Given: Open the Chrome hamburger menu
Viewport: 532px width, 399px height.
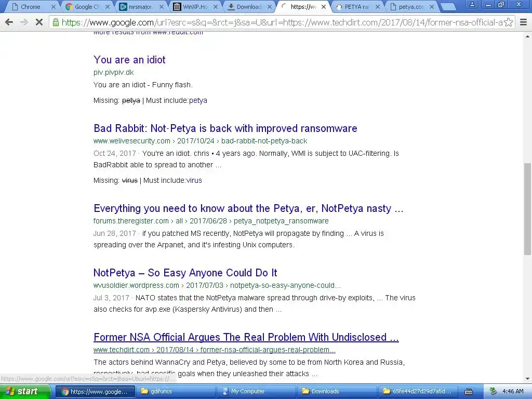Looking at the screenshot, I should pos(524,22).
